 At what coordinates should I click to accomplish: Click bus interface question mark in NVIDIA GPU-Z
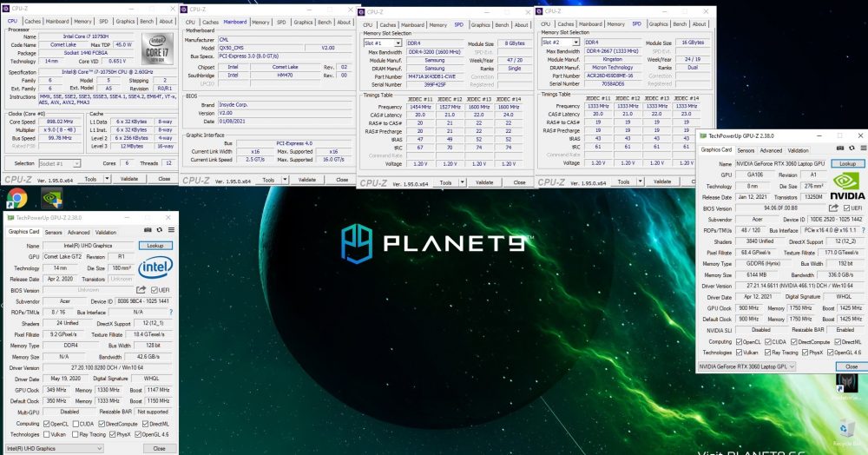(x=863, y=230)
